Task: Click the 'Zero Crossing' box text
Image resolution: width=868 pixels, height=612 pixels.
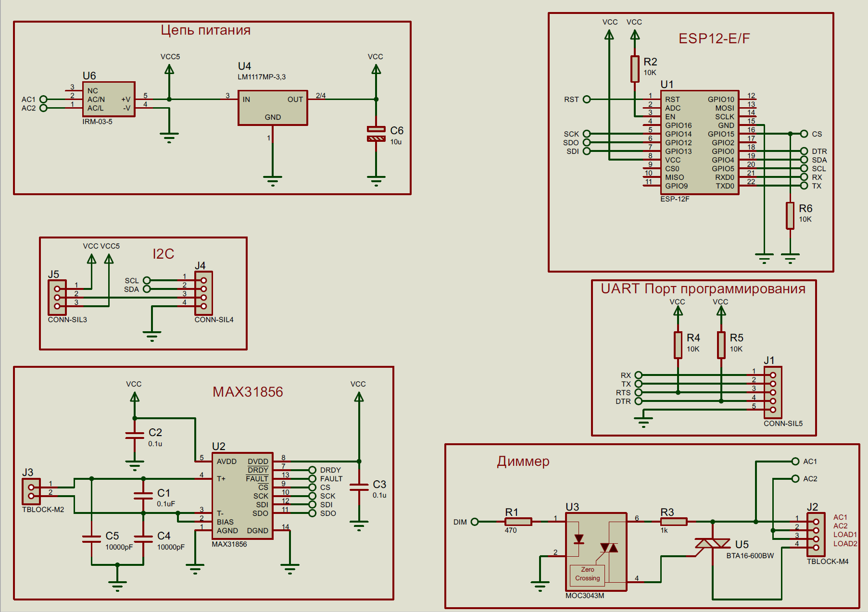Action: (588, 574)
